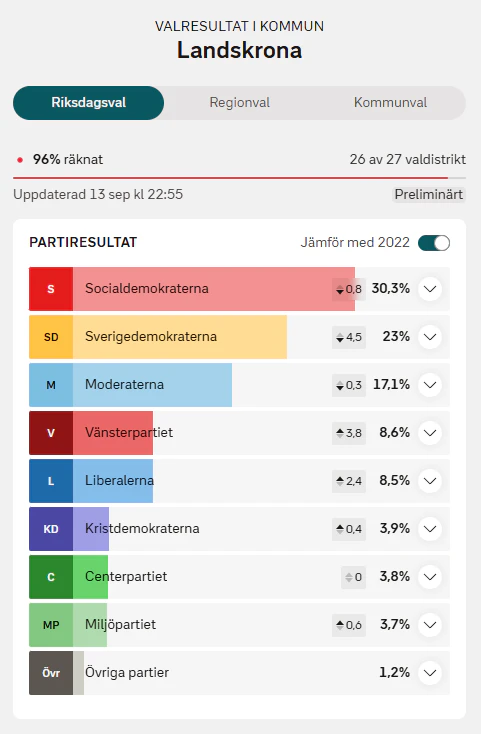The image size is (481, 734).
Task: Click the red S party badge
Action: tap(51, 289)
